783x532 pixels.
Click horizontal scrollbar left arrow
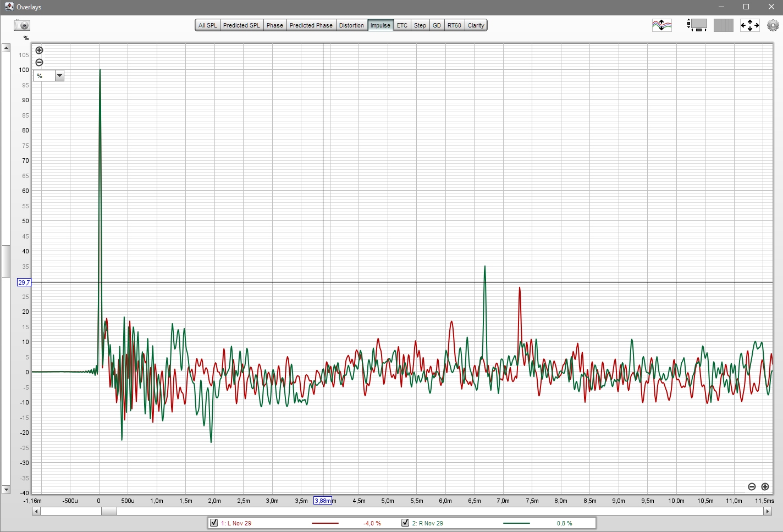point(36,511)
